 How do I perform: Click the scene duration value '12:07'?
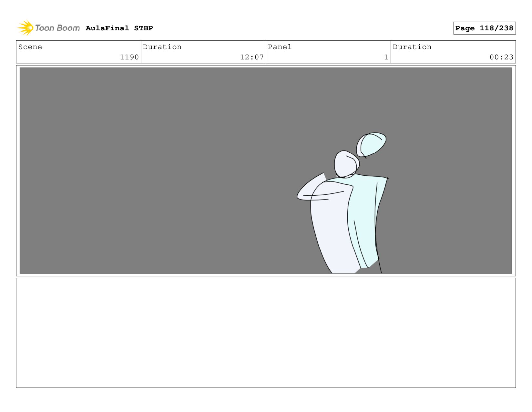252,57
